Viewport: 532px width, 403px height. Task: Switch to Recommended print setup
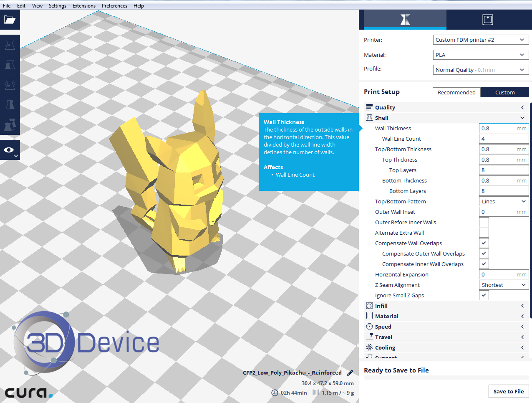coord(456,92)
